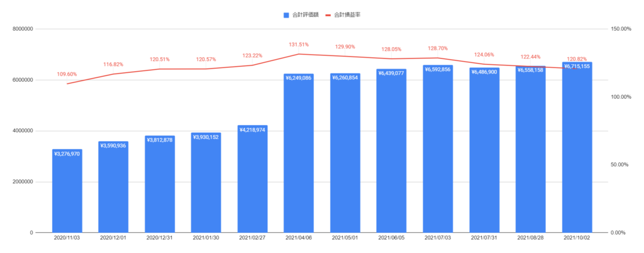Click the 150.00% right axis label
Viewport: 644px width, 253px height.
click(619, 29)
